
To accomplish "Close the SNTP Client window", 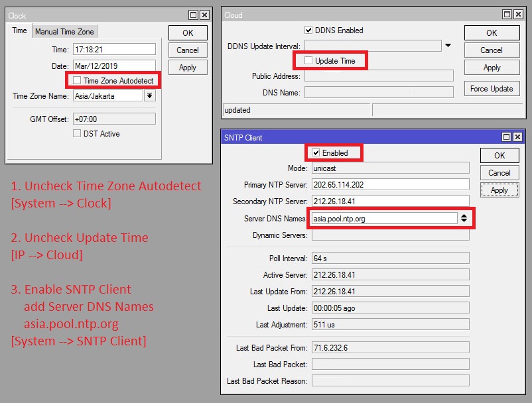I will (x=519, y=137).
